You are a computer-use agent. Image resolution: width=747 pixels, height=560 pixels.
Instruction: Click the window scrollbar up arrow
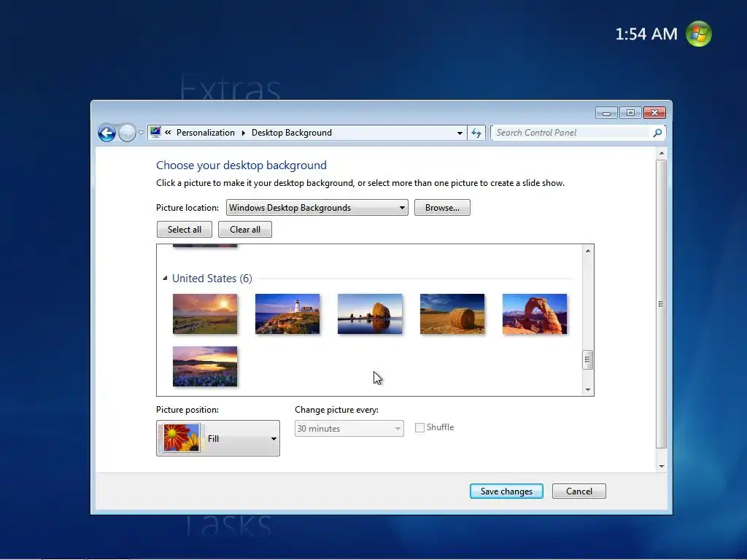(661, 153)
